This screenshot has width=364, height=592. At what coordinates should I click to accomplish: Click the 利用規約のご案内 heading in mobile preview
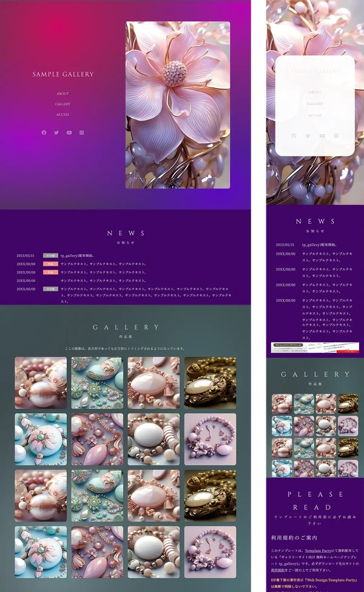point(294,537)
